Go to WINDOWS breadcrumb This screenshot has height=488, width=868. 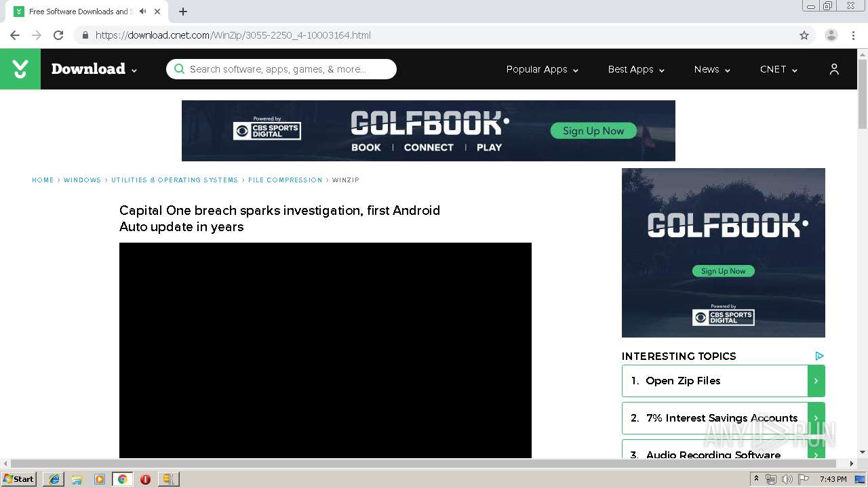82,180
